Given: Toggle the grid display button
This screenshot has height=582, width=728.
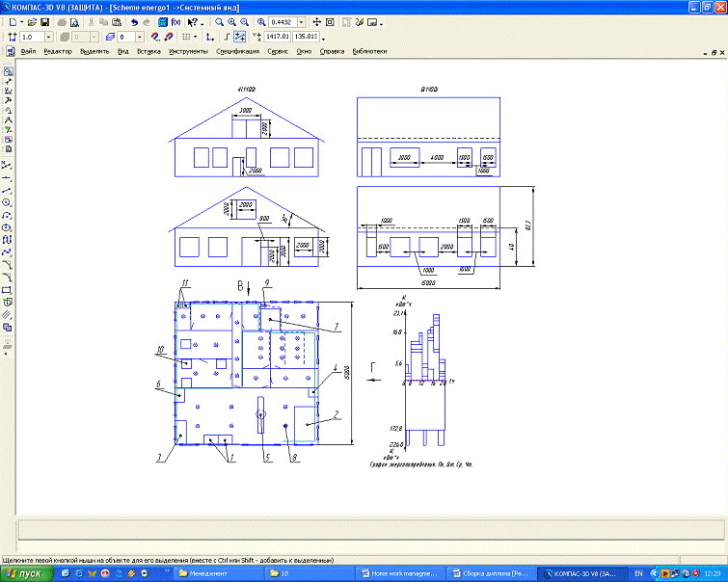Looking at the screenshot, I should coord(186,37).
